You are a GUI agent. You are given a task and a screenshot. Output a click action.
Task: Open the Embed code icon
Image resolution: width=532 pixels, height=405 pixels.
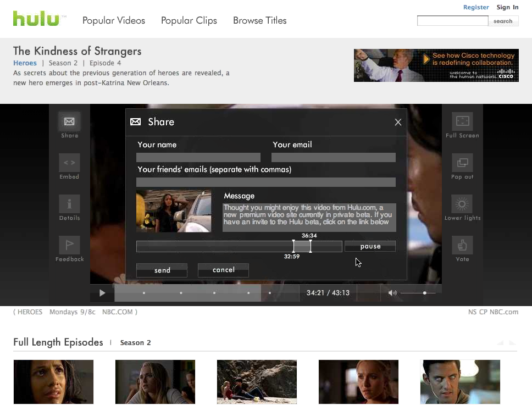point(69,163)
